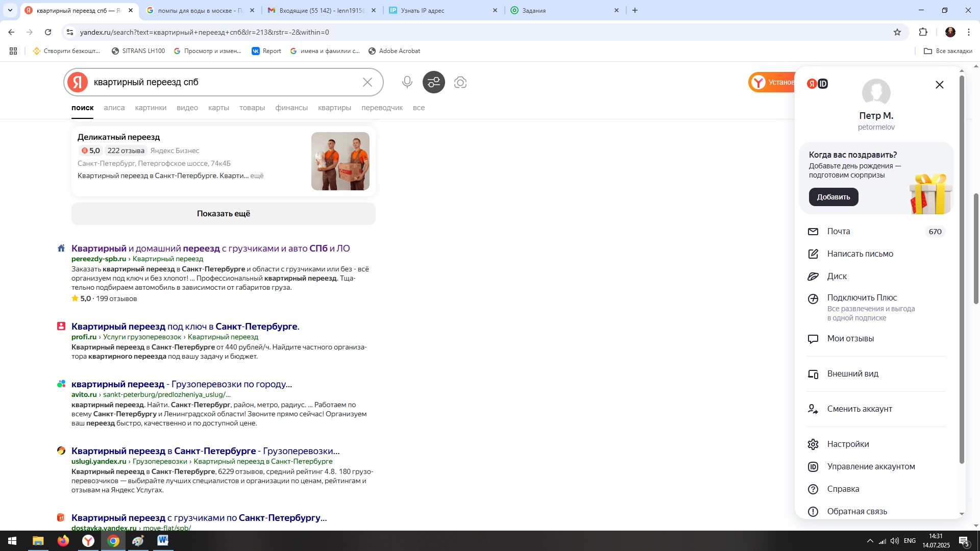Open Chrome three-dot menu
The width and height of the screenshot is (980, 551).
point(969,32)
